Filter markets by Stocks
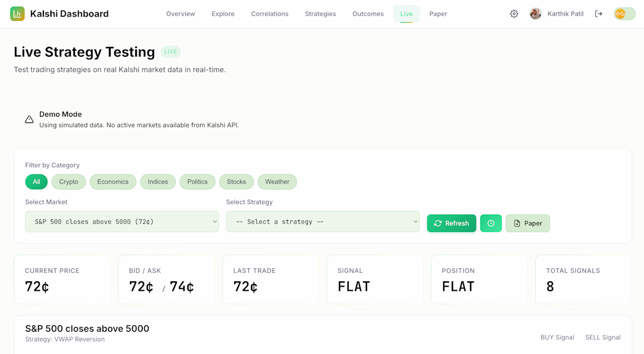Screen dimensions: 644x354 237,182
